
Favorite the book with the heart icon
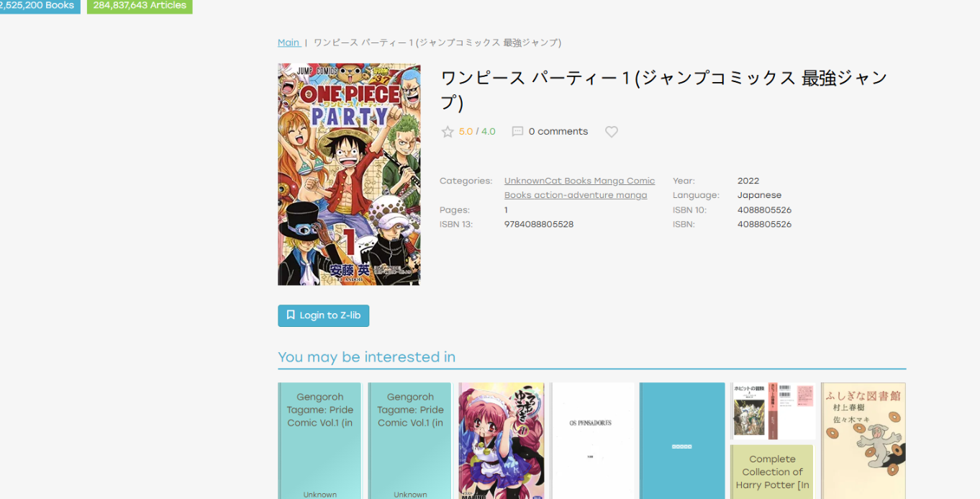pos(612,132)
